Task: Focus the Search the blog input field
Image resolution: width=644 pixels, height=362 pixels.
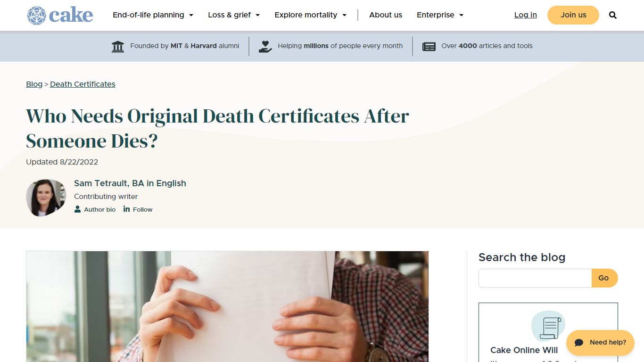Action: (535, 278)
